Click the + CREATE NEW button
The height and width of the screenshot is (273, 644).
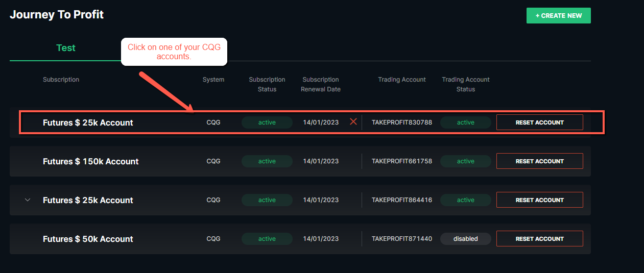pos(559,16)
